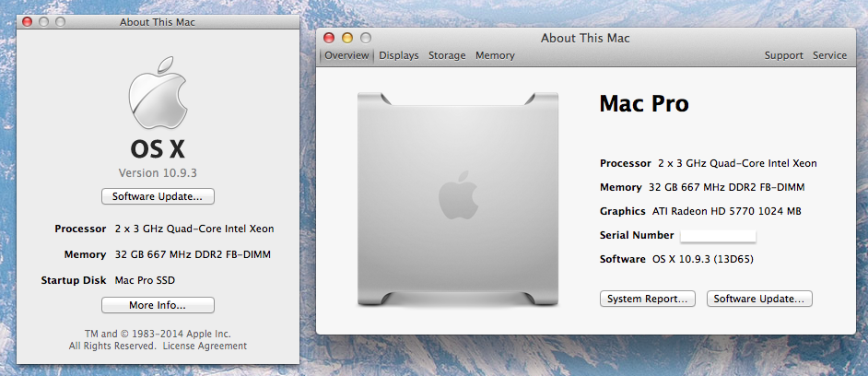This screenshot has height=376, width=868.
Task: Close the Mac Pro About window
Action: (329, 38)
